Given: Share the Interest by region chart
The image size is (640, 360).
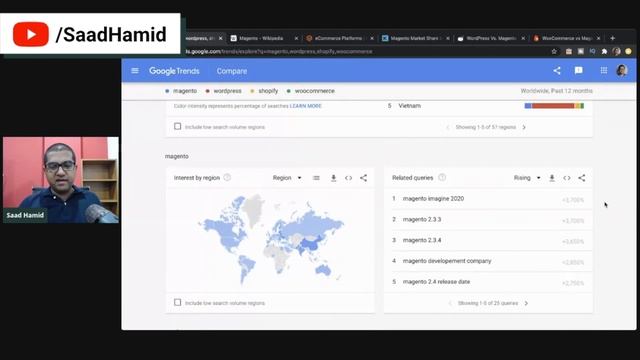Looking at the screenshot, I should click(363, 178).
